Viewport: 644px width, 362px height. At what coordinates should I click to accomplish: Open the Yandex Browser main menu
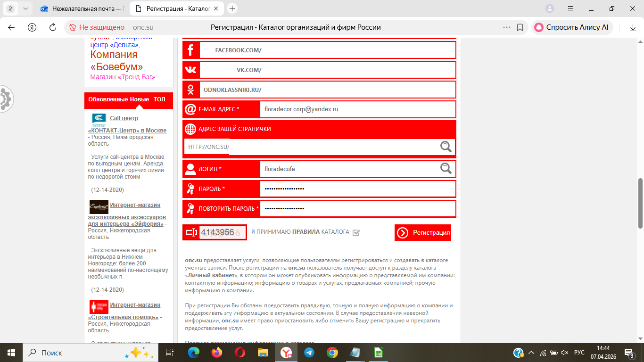coord(570,8)
